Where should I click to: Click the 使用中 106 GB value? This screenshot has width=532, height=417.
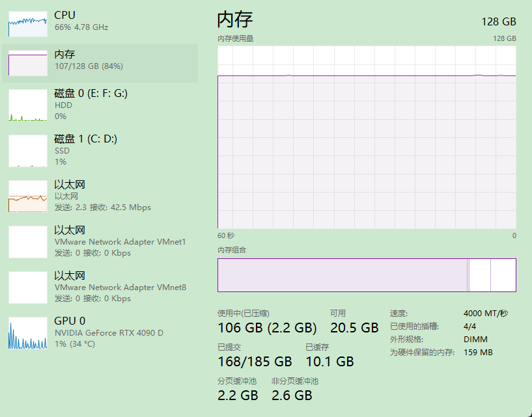click(x=267, y=327)
